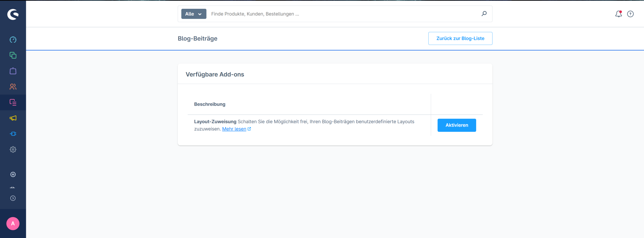
Task: Open notifications via the bell icon
Action: (618, 14)
